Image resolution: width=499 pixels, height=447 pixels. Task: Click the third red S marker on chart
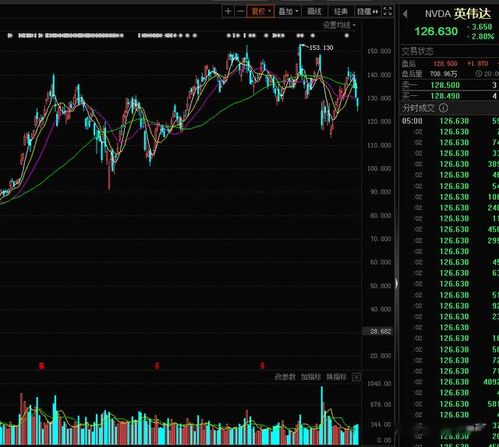[262, 366]
